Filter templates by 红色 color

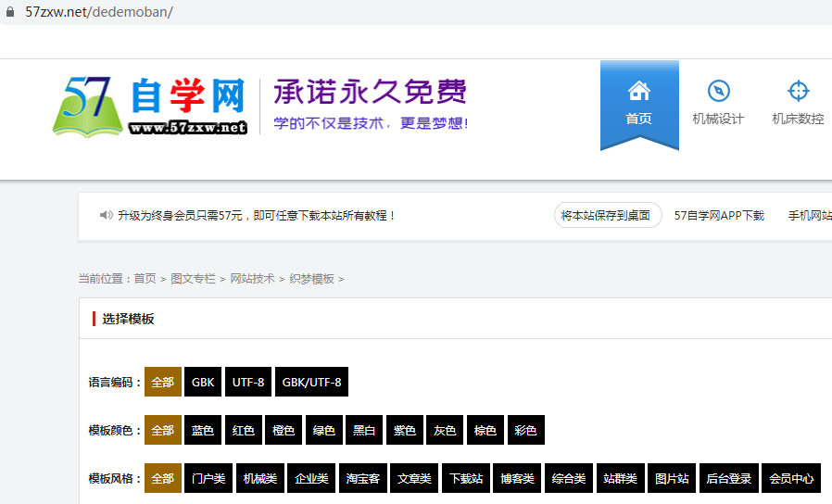[244, 431]
